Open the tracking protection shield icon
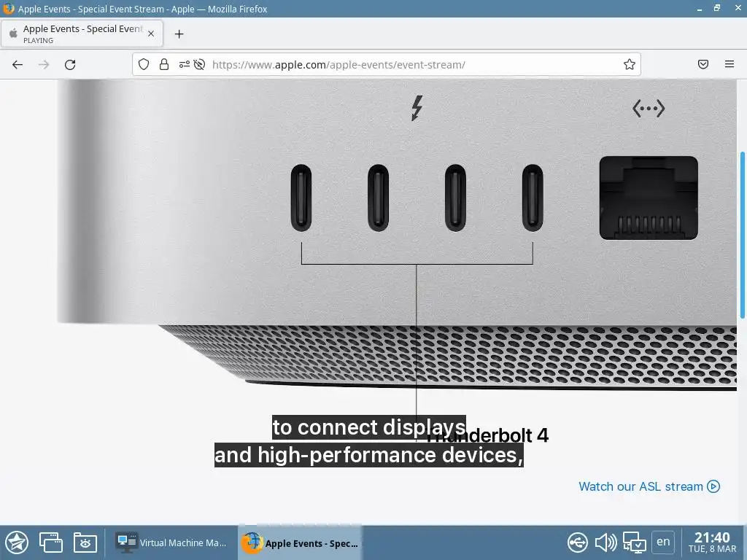The image size is (747, 560). (144, 64)
